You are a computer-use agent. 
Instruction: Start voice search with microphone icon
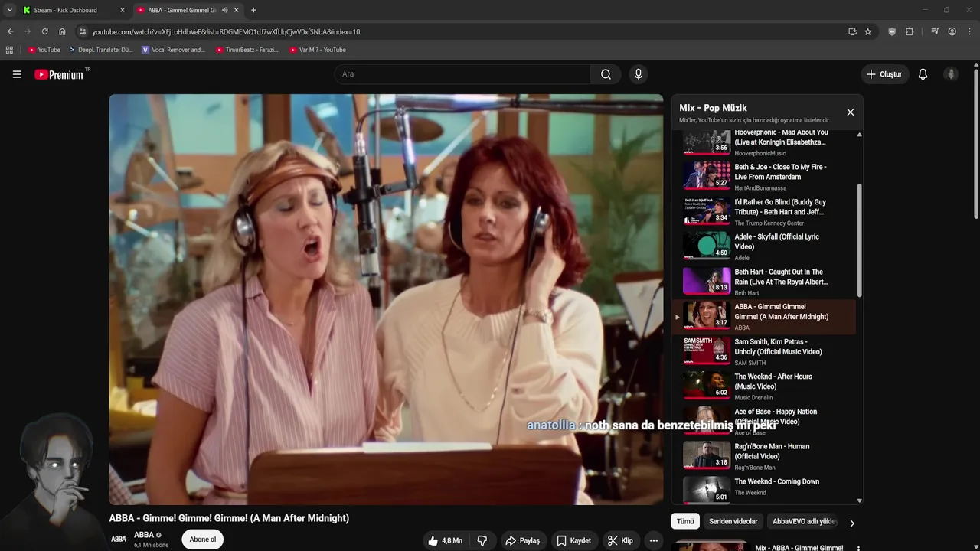point(638,74)
